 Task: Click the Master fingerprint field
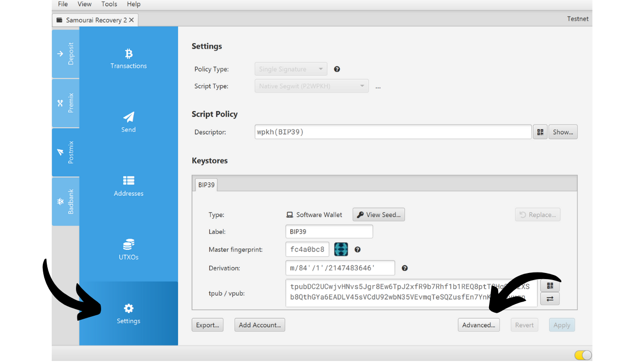[x=308, y=249]
